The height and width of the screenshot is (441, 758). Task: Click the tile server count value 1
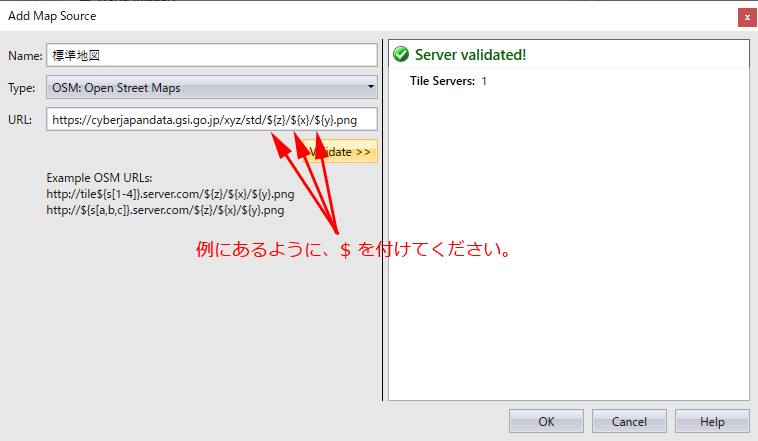coord(484,81)
